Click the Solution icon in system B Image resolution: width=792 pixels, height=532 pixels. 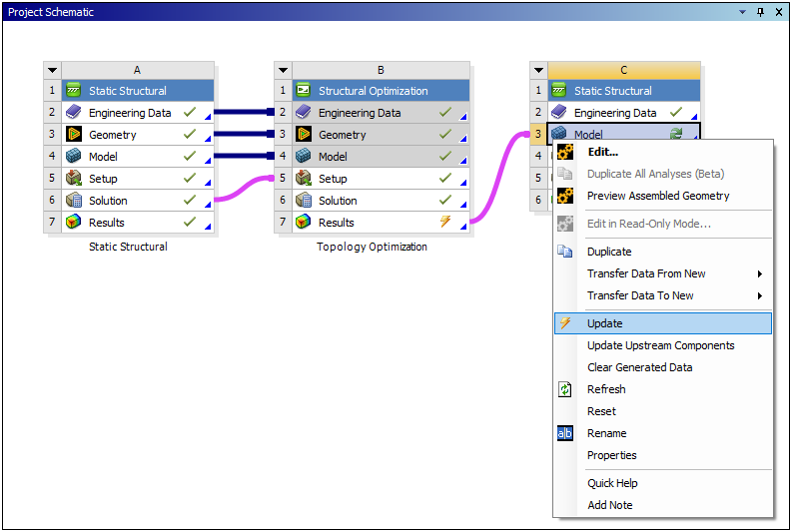304,201
